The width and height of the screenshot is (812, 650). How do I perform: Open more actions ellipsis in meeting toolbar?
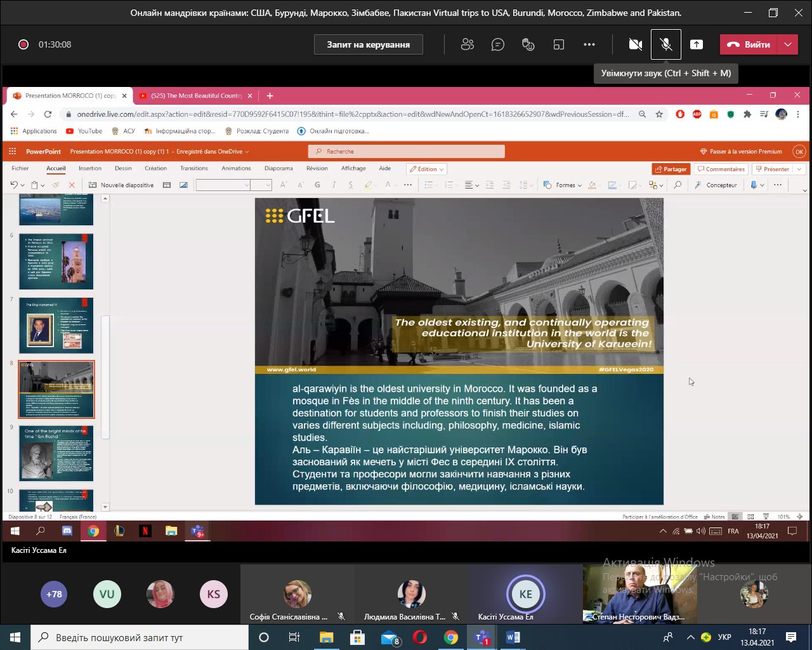[589, 44]
